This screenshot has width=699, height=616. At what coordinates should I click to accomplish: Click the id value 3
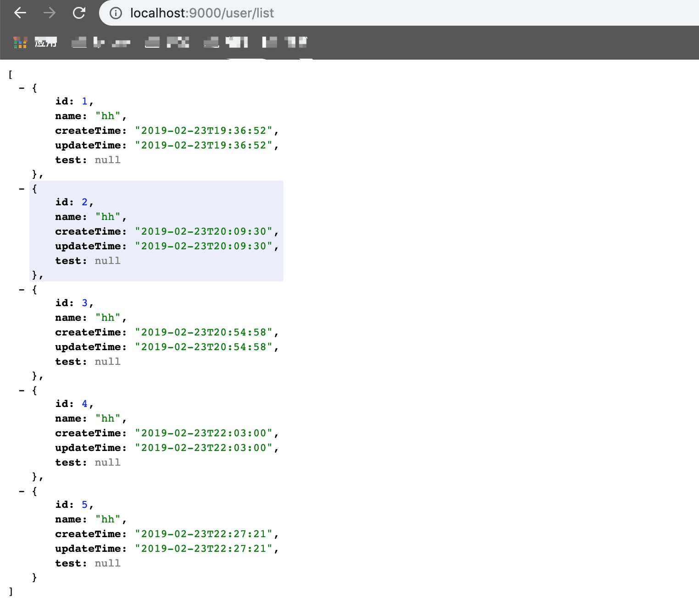click(84, 303)
